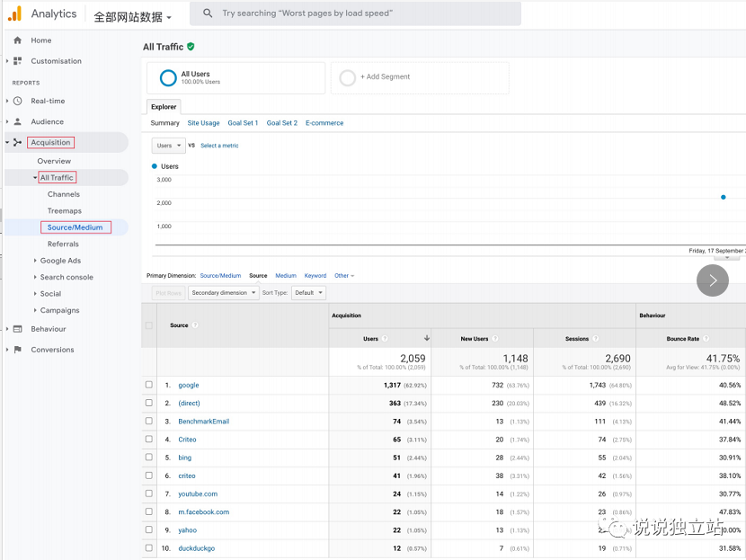The image size is (746, 560).
Task: Click the round next arrow button
Action: pos(712,280)
